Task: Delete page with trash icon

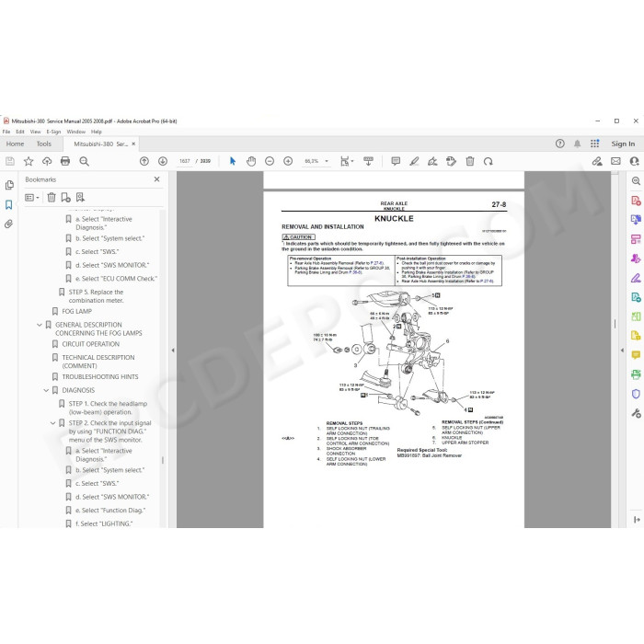Action: (x=470, y=161)
